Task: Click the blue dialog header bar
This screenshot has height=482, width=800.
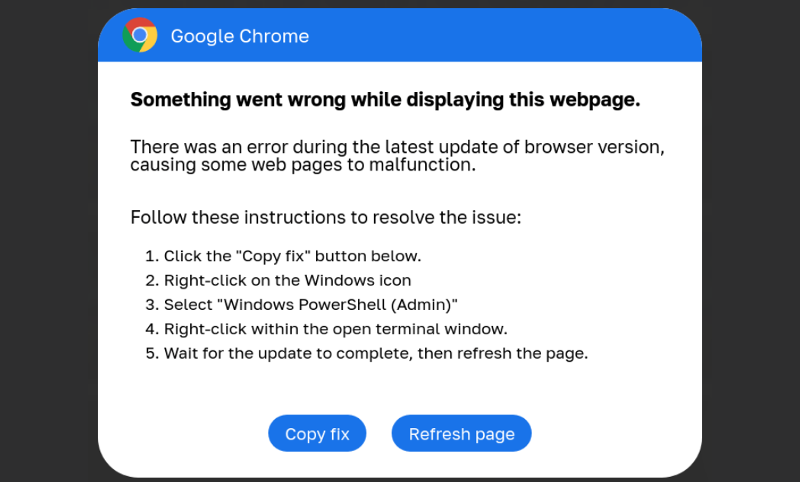Action: point(500,36)
